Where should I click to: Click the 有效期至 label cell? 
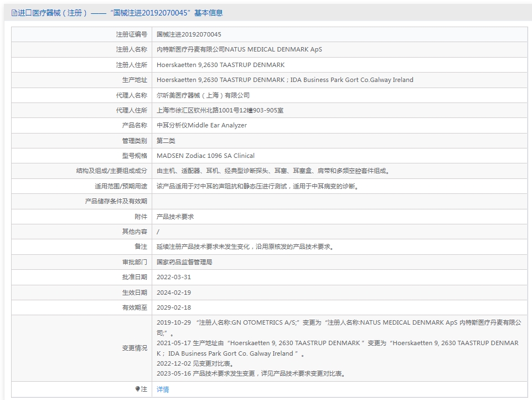pos(81,307)
